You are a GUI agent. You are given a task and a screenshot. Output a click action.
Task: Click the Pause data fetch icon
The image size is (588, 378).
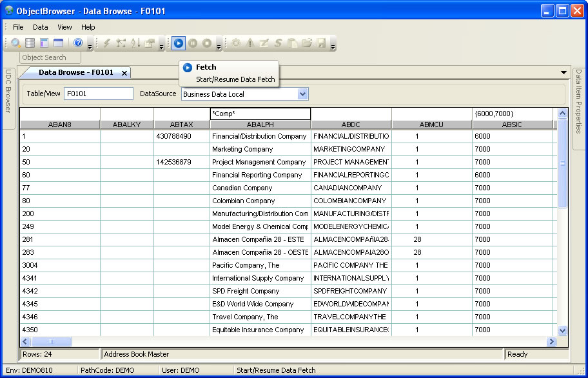(x=193, y=43)
